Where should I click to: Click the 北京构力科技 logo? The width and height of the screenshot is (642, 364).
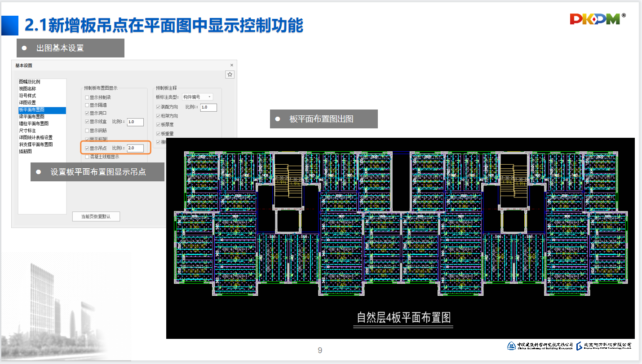click(x=605, y=346)
